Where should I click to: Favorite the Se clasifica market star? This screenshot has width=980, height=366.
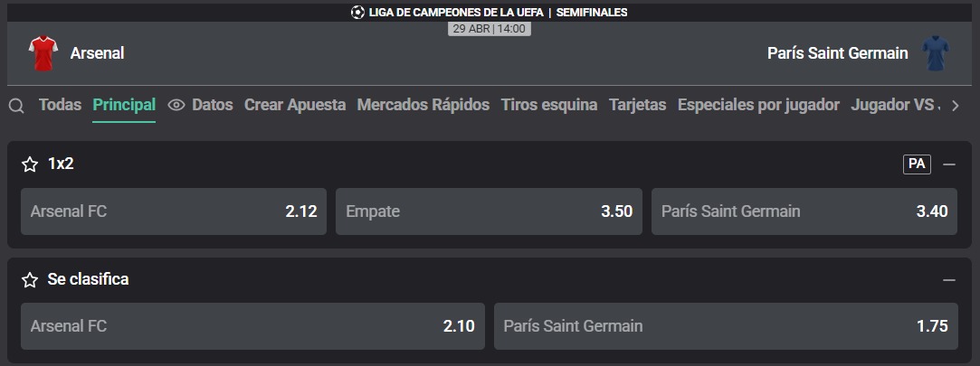(x=30, y=279)
